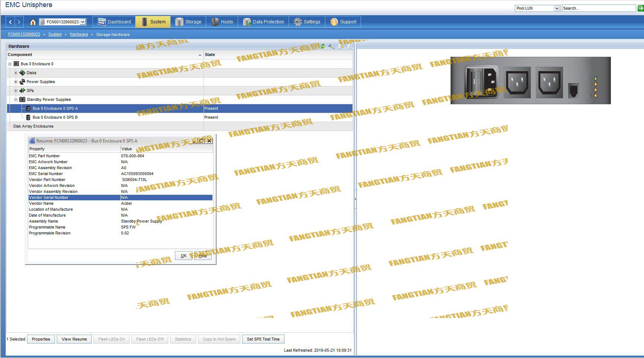Expand the SPs tree node
Viewport: 644px width, 358px height.
tap(16, 91)
